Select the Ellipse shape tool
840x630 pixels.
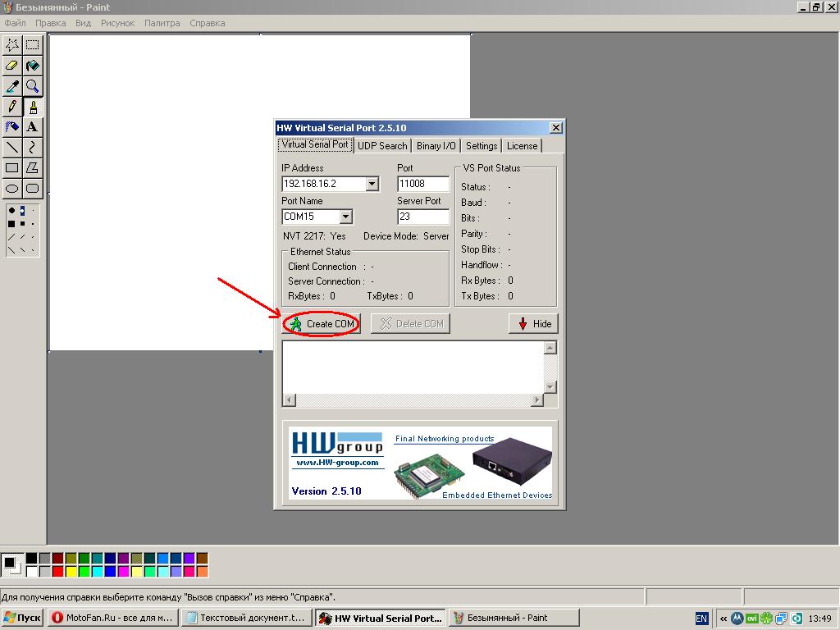(x=11, y=188)
